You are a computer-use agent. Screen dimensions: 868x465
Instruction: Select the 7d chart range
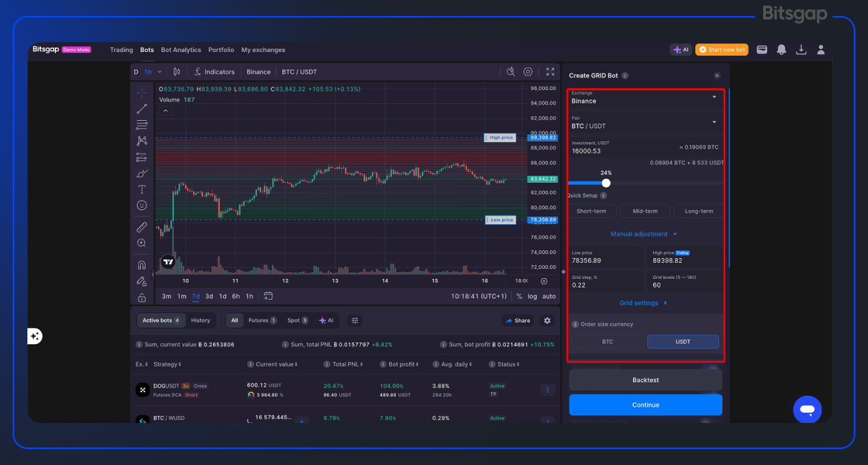coord(196,296)
